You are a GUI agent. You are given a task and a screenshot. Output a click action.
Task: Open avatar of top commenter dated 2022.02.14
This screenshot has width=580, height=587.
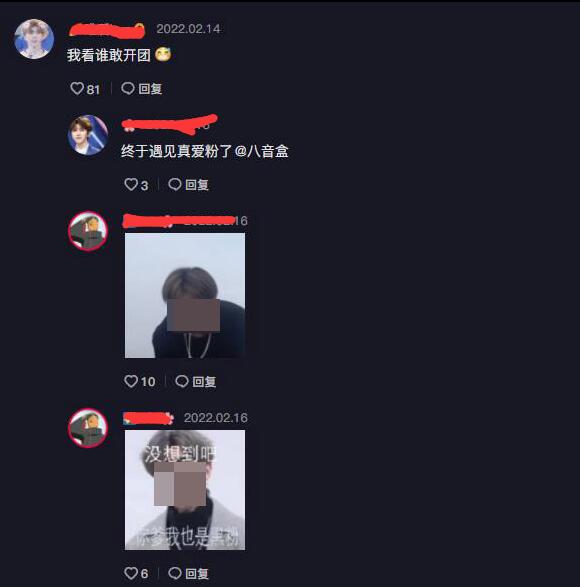34,39
